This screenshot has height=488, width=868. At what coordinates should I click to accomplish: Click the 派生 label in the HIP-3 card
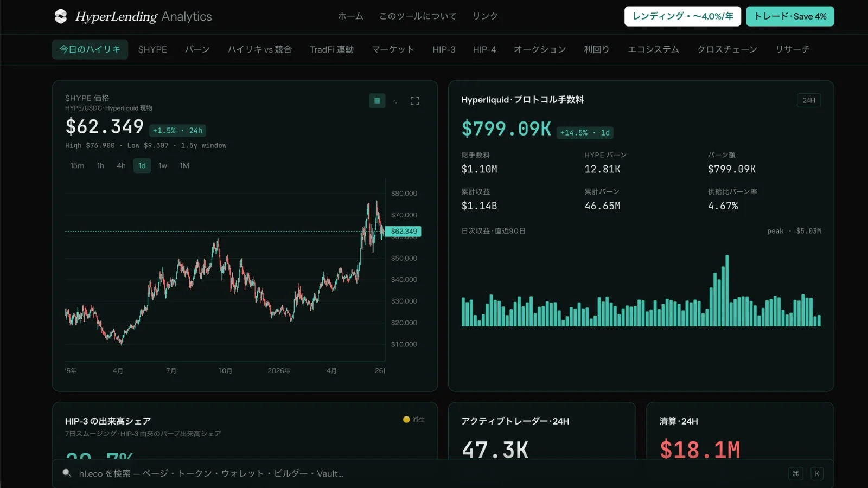[x=418, y=420]
